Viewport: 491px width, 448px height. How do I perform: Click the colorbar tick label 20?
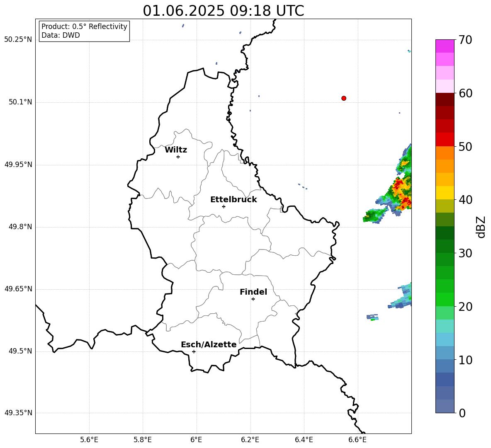point(465,307)
